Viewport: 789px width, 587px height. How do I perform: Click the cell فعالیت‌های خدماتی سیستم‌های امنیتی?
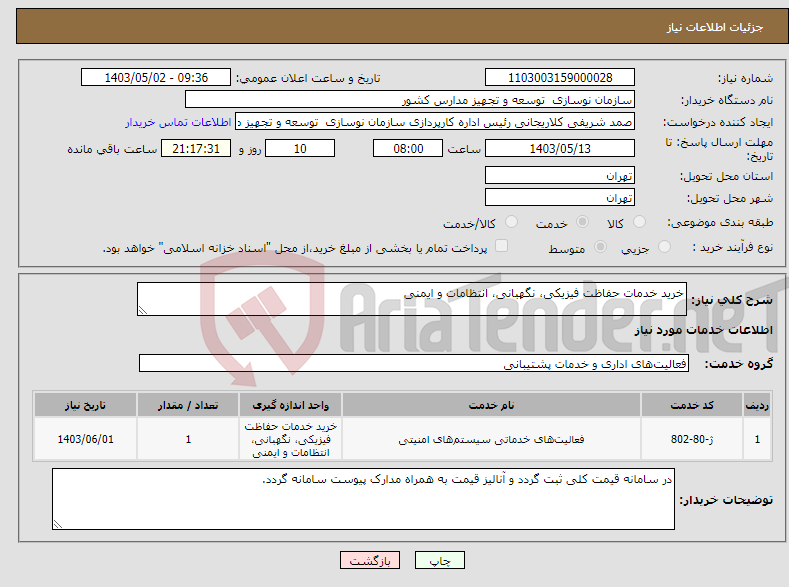tap(491, 439)
